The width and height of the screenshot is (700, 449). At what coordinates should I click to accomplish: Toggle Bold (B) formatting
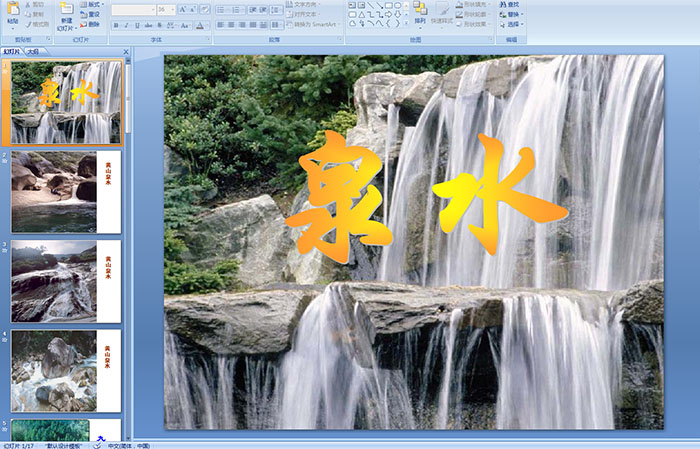point(117,25)
